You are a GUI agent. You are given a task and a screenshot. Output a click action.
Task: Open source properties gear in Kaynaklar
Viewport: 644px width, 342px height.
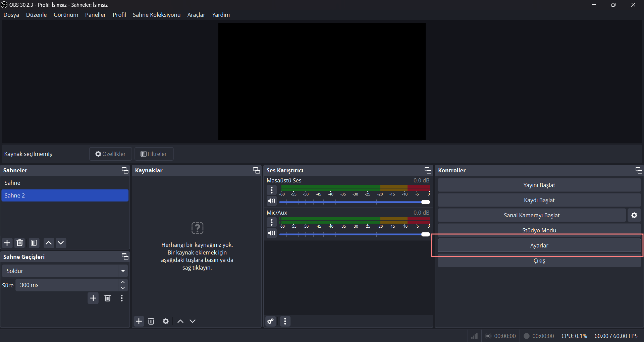tap(166, 321)
